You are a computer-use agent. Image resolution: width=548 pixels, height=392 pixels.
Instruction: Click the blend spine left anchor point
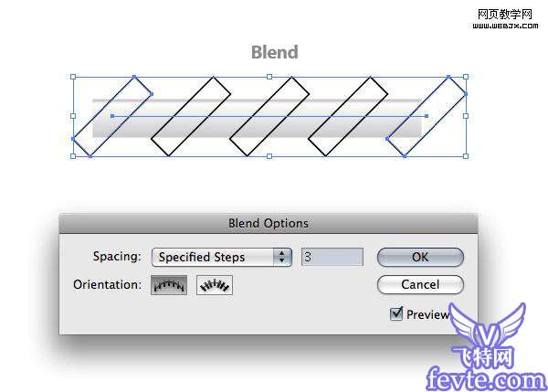click(112, 116)
